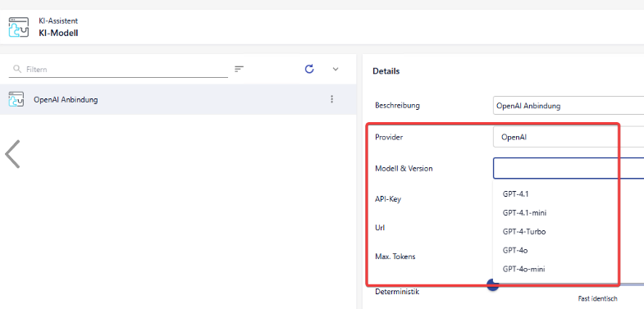The height and width of the screenshot is (309, 644).
Task: Click the Provider label
Action: pos(389,137)
